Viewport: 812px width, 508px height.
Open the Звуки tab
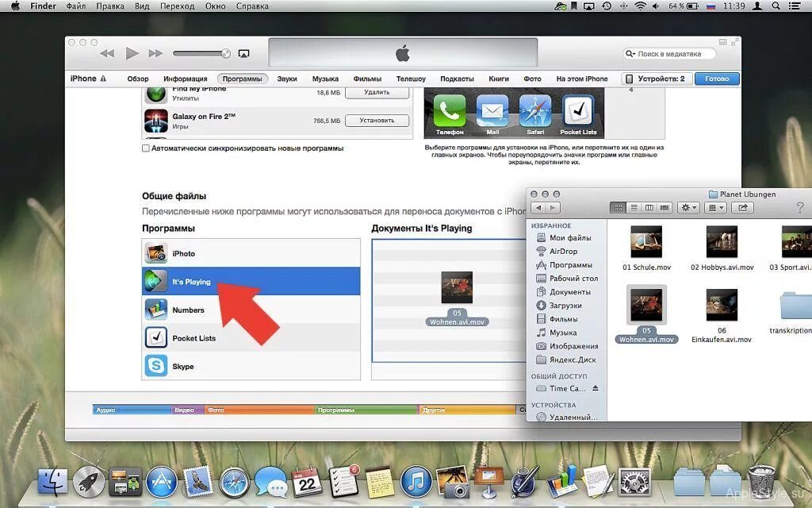287,79
